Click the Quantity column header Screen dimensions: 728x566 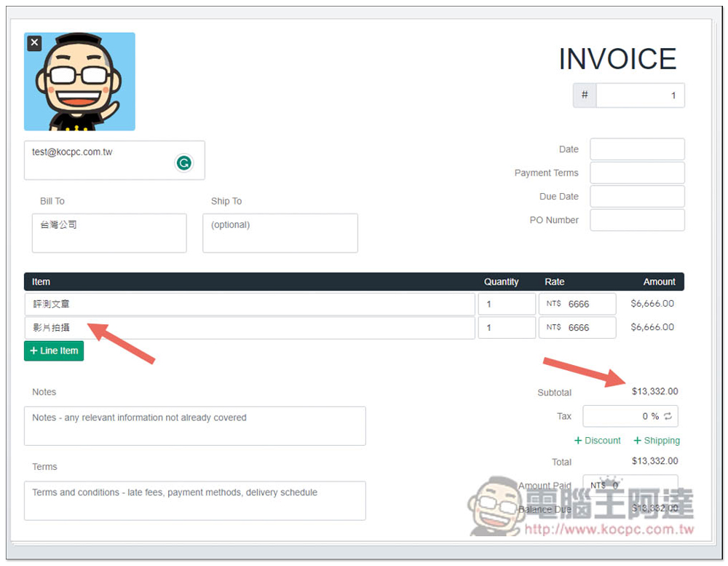[x=501, y=282]
